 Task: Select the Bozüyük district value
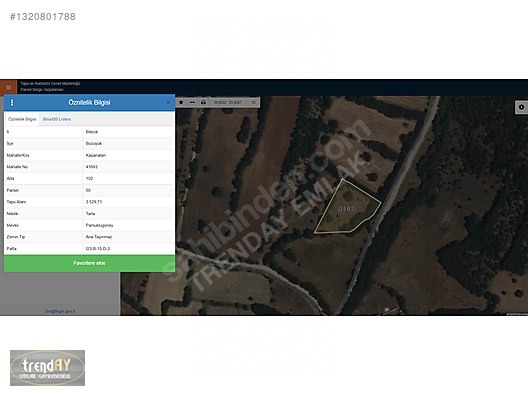[94, 143]
